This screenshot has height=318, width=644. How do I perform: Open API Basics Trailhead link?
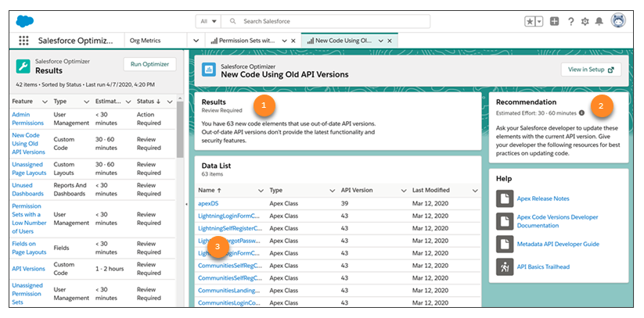[x=543, y=266]
